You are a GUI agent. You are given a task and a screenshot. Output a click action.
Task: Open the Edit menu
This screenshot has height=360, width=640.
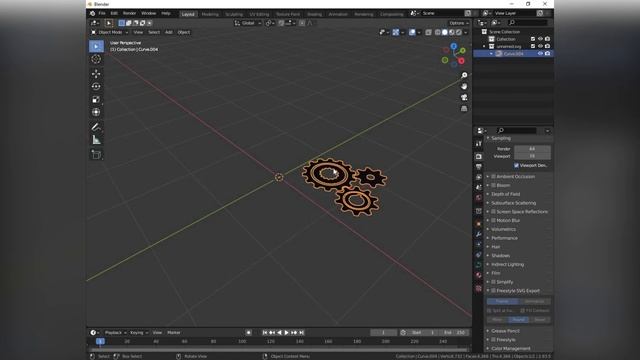pos(114,13)
